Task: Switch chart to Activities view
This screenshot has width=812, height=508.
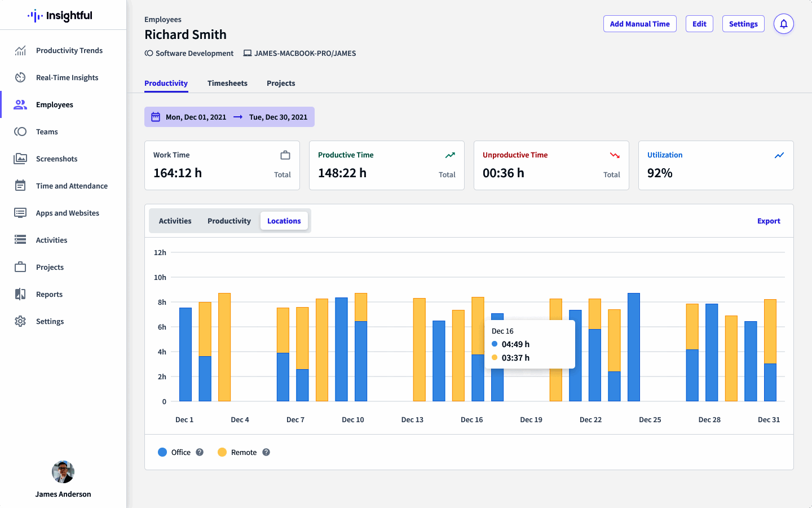Action: [175, 221]
